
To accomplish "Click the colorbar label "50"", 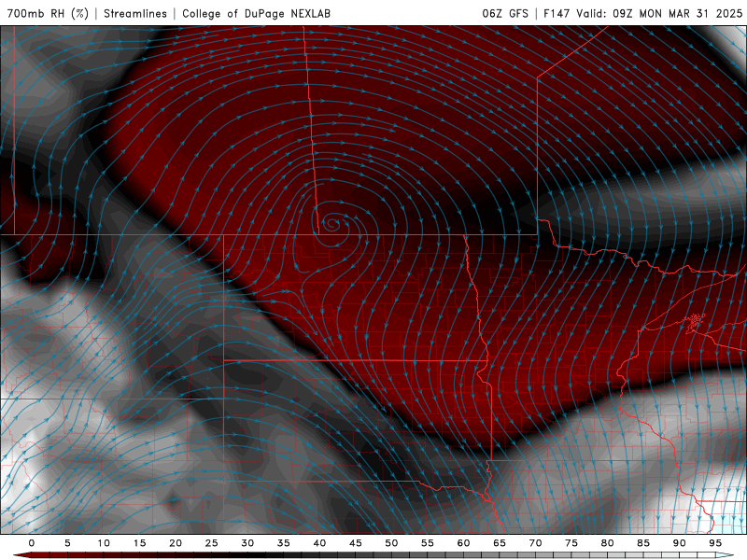I will point(391,543).
